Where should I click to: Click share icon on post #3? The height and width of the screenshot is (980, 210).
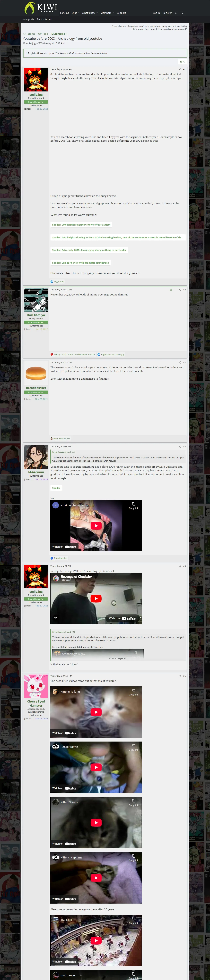(180, 363)
